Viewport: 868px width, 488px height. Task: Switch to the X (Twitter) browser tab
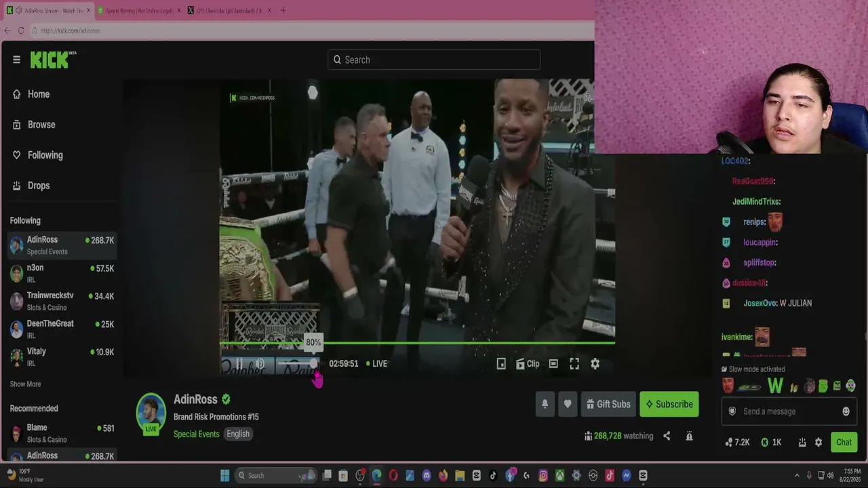click(x=229, y=10)
